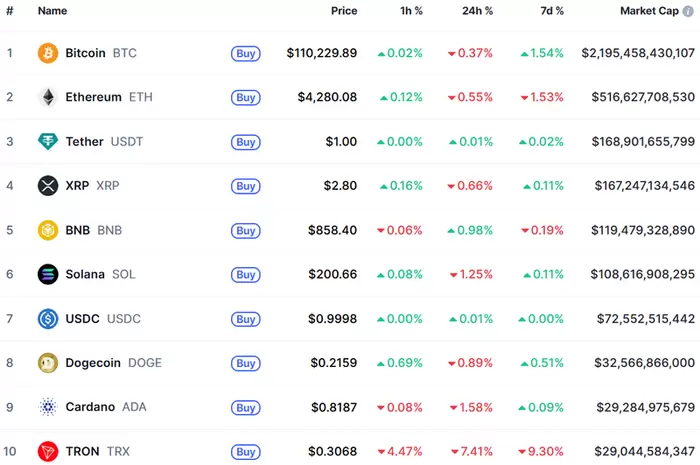Open the Cardano coin page link

pos(89,407)
